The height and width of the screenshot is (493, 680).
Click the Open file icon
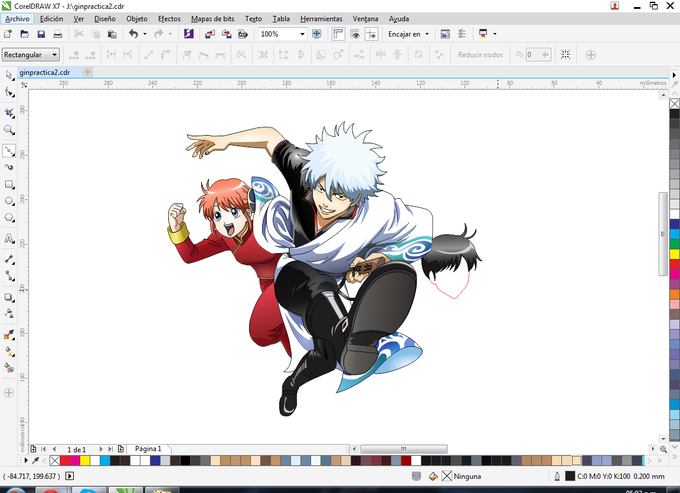[24, 34]
